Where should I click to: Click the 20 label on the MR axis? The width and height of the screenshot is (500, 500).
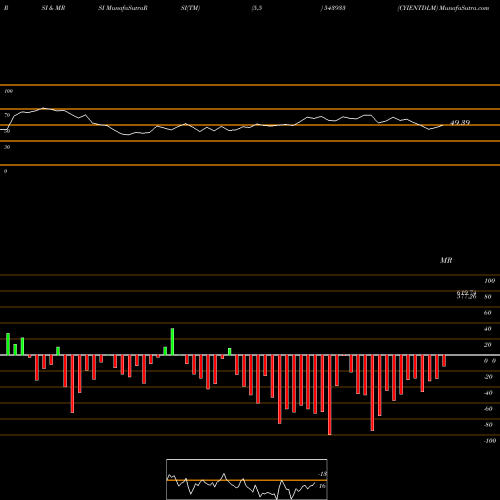click(487, 345)
